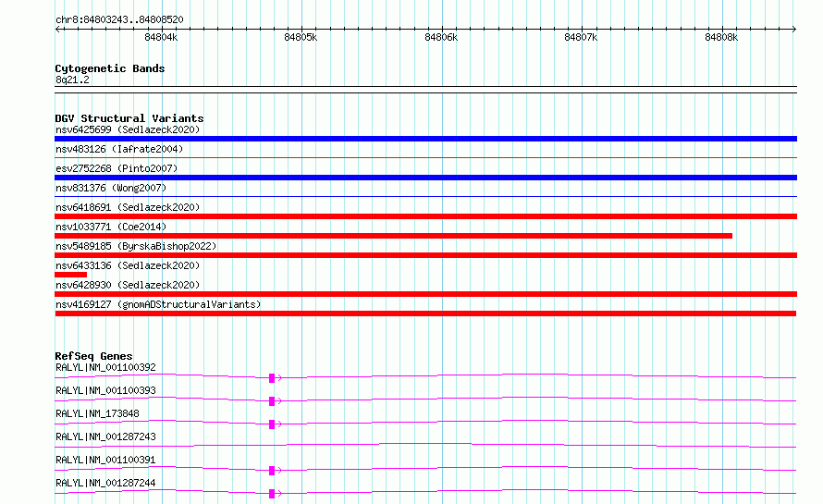Viewport: 823px width, 504px height.
Task: Click the Cytogenetic Bands track title
Action: 110,68
